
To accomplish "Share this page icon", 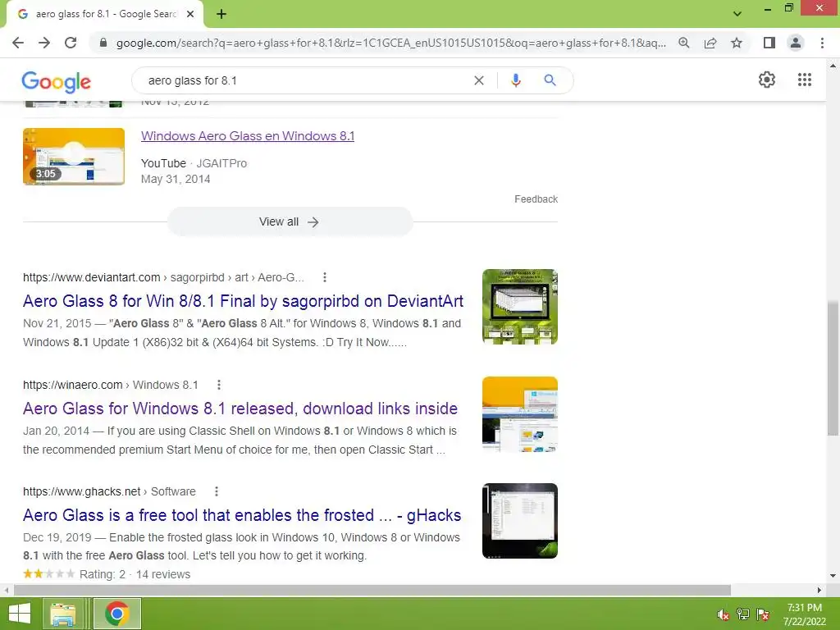I will pos(710,43).
